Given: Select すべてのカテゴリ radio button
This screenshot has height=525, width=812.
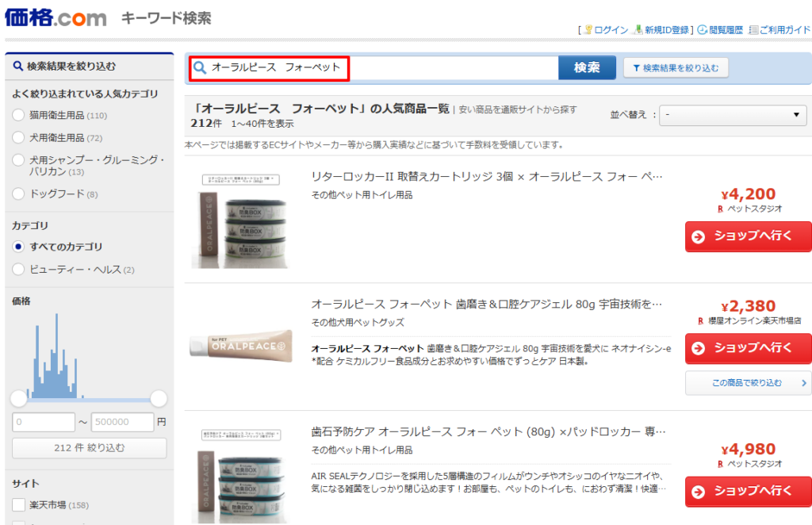Looking at the screenshot, I should 18,247.
